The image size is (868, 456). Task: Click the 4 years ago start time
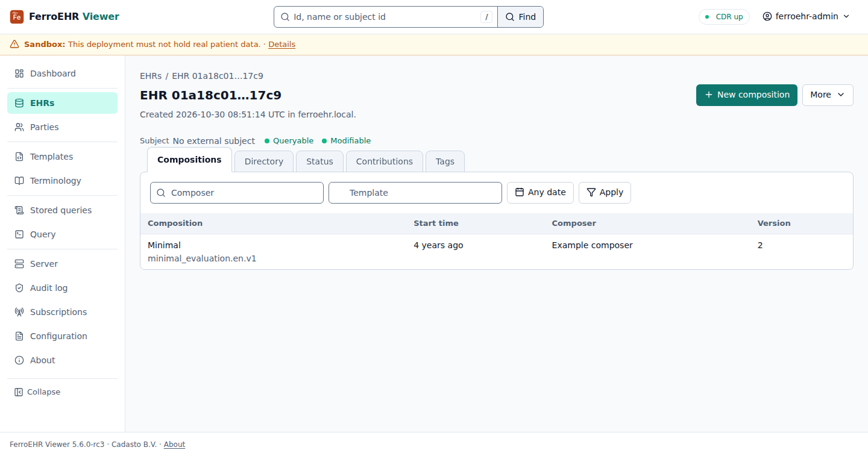pyautogui.click(x=438, y=245)
